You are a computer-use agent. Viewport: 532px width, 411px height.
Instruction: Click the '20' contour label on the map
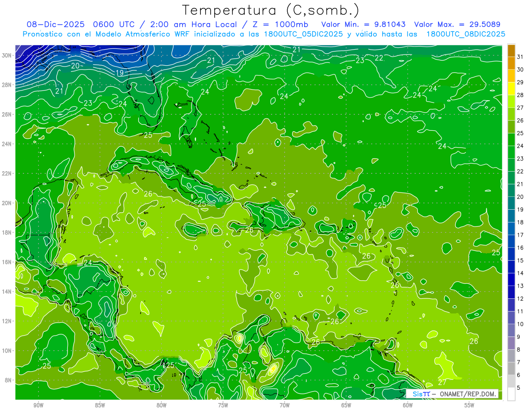point(75,66)
